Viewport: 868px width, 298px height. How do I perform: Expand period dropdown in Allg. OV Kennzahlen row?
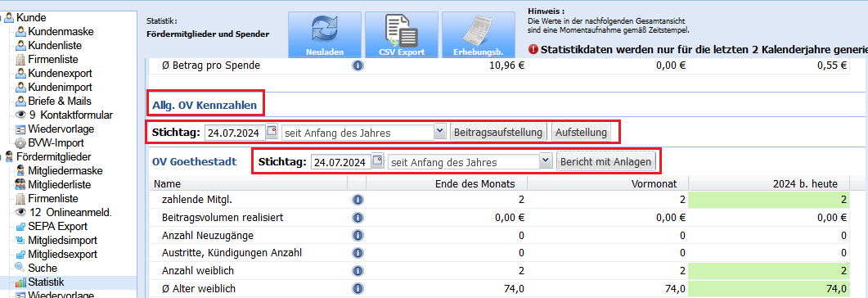click(439, 133)
